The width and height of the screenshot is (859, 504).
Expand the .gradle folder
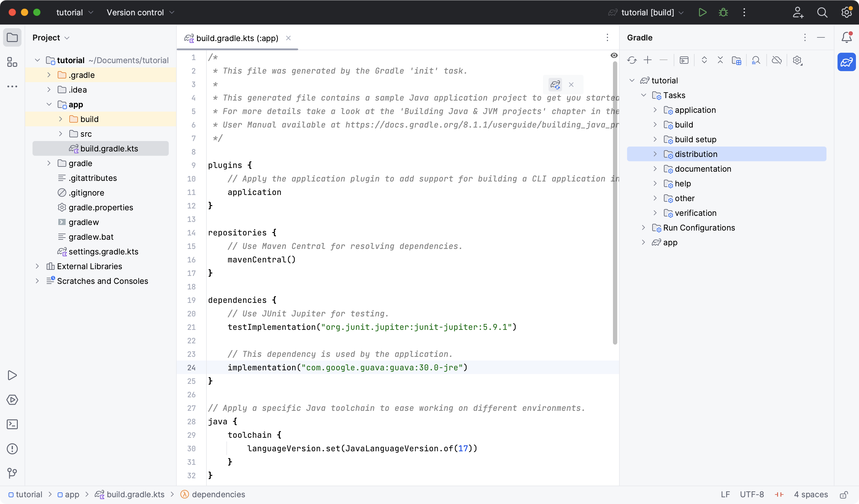point(49,75)
